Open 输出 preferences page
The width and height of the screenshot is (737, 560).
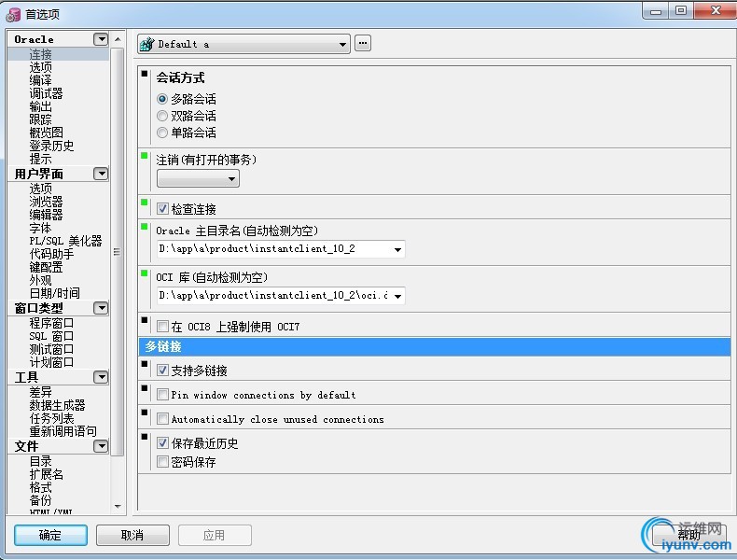(40, 106)
